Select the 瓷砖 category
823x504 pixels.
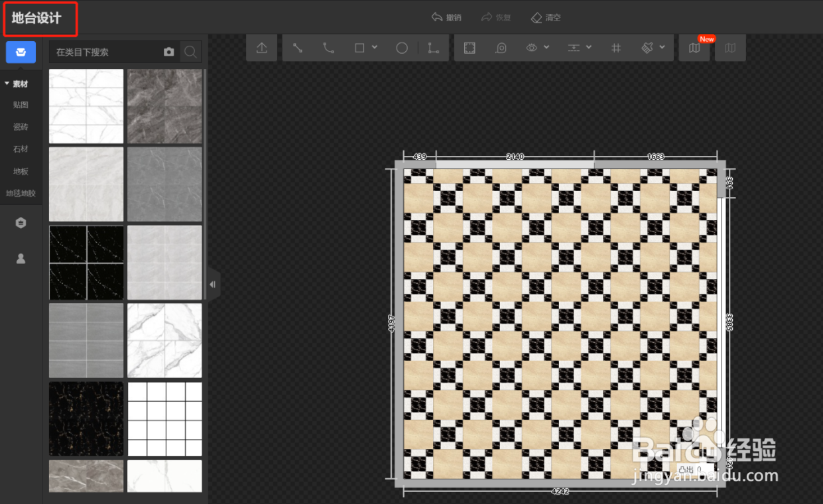tap(21, 127)
